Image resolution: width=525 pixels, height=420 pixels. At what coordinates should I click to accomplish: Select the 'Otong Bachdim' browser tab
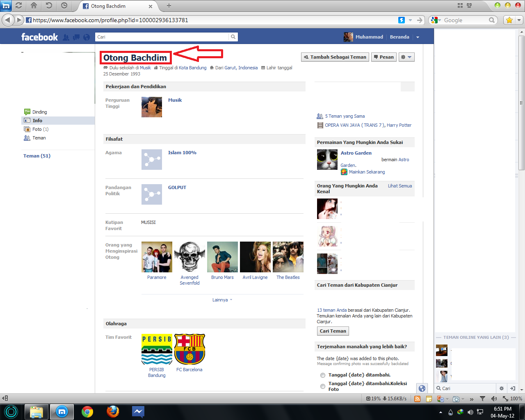point(117,6)
